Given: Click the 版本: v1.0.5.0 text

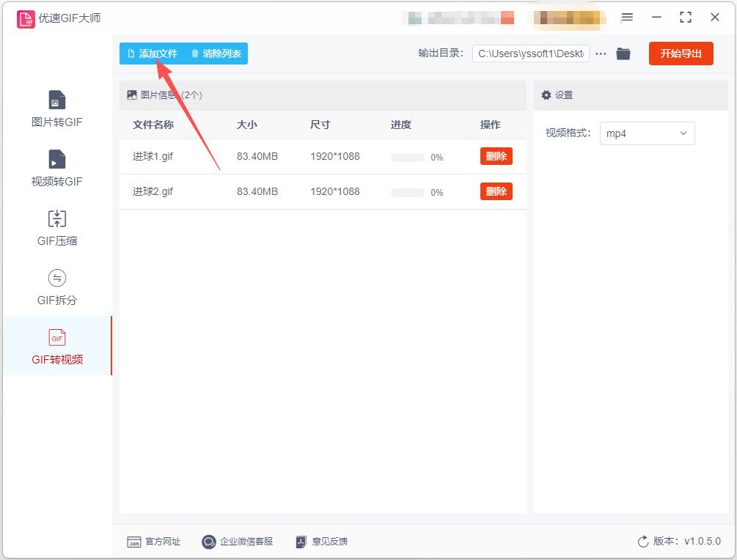Looking at the screenshot, I should tap(686, 541).
